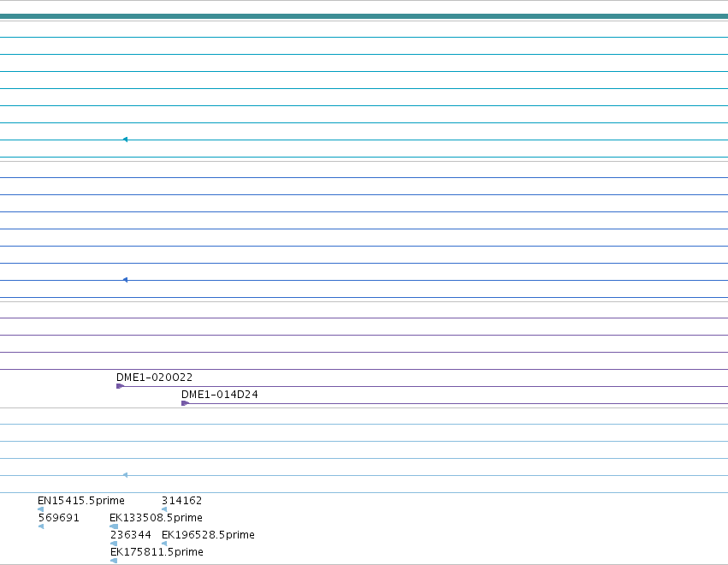Select the purple arrow glyph under DME1-020O22

(121, 386)
